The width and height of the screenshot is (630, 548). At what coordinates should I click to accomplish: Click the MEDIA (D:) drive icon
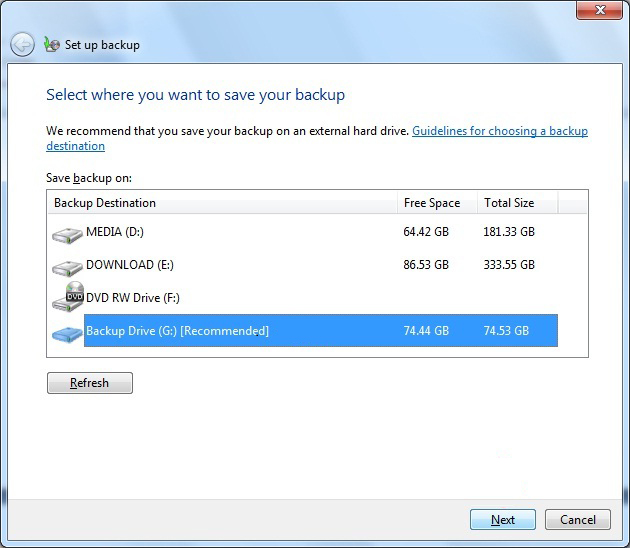pyautogui.click(x=68, y=234)
